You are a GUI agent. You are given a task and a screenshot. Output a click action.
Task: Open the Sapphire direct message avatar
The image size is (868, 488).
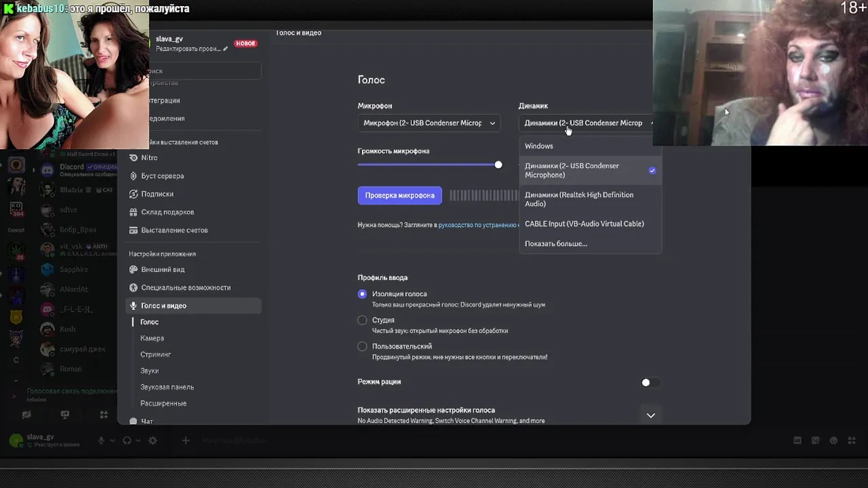tap(47, 270)
